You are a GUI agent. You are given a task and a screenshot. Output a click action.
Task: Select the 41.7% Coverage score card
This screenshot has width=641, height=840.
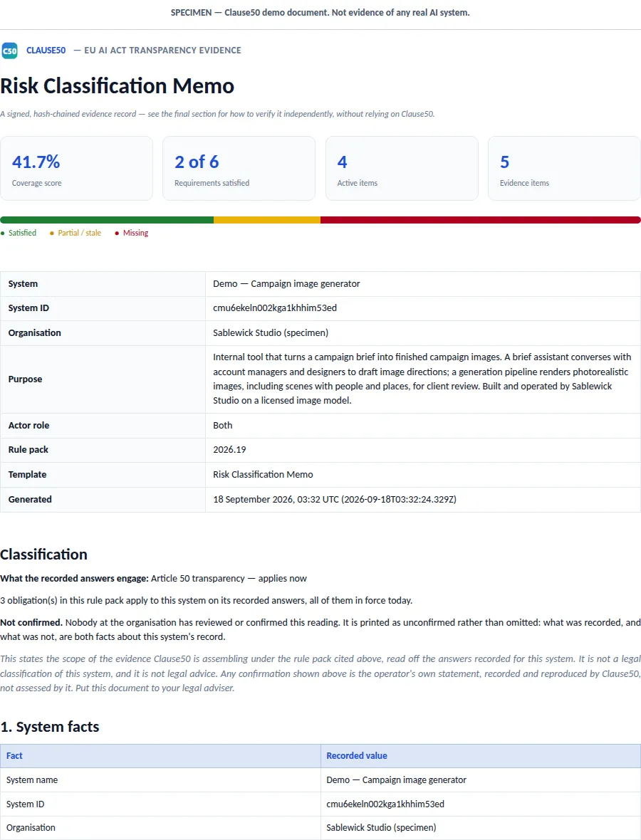point(77,168)
